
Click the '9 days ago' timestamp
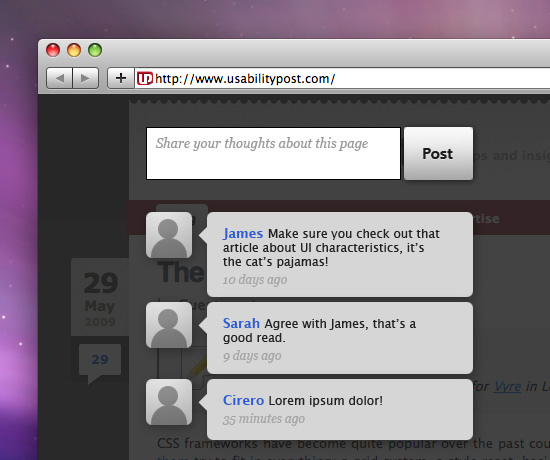point(252,356)
